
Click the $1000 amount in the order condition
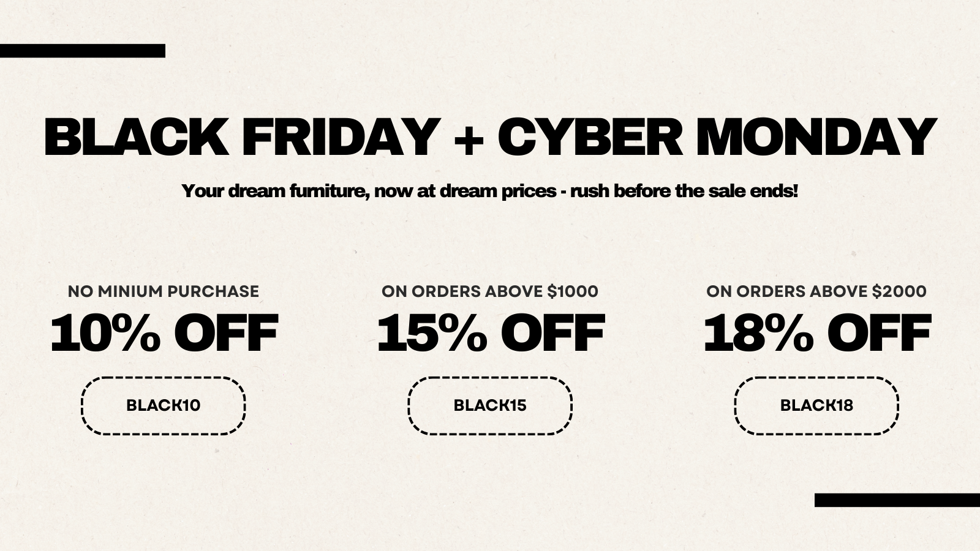[573, 291]
